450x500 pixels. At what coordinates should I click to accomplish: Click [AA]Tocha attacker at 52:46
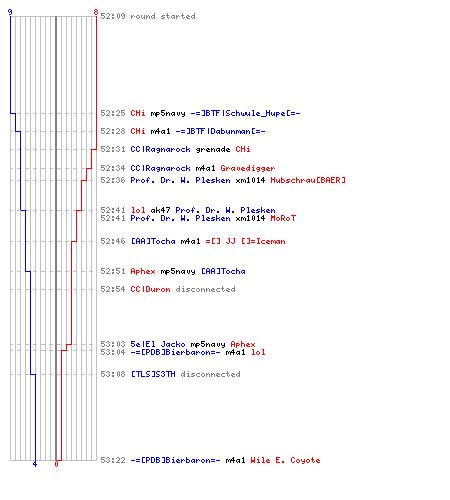pos(153,241)
